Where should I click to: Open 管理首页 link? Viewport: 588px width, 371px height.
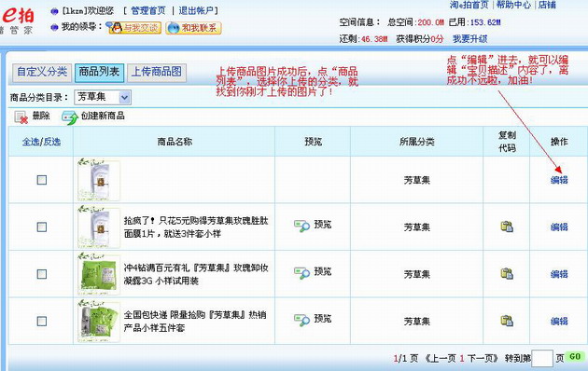(148, 10)
